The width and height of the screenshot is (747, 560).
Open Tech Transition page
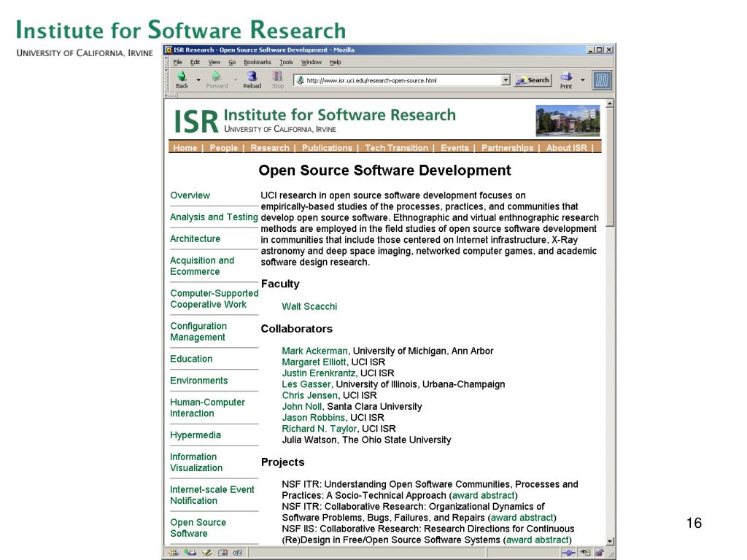[x=396, y=147]
